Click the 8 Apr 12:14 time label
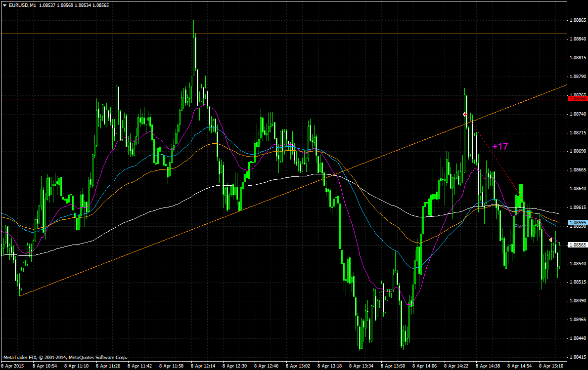This screenshot has height=370, width=588. [x=203, y=366]
